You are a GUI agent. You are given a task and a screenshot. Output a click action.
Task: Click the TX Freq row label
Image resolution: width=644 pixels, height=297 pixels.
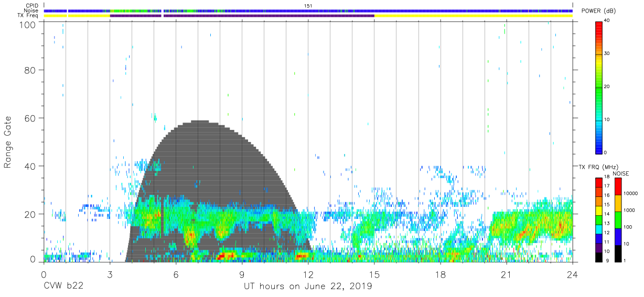28,16
